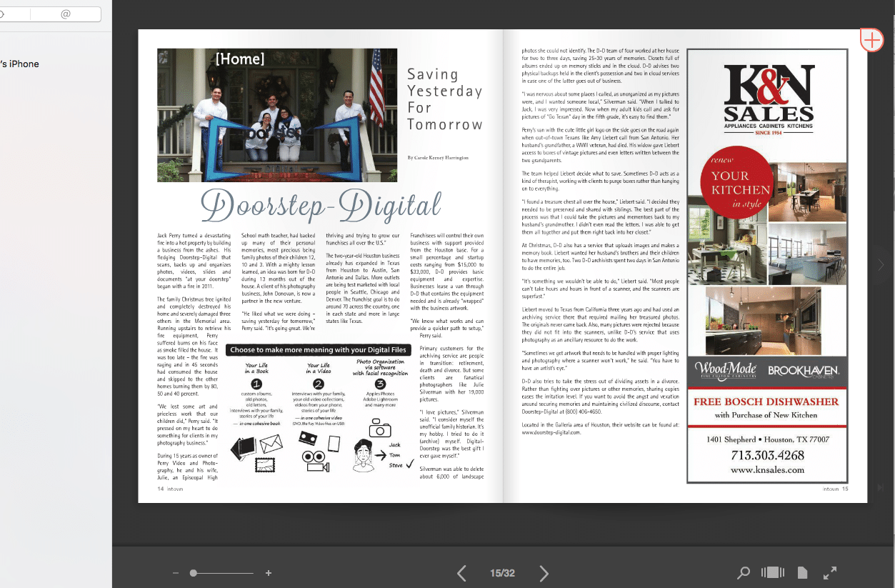Click the 'Your Life in a Video' heading
Viewport: 895px width, 588px height.
click(319, 369)
